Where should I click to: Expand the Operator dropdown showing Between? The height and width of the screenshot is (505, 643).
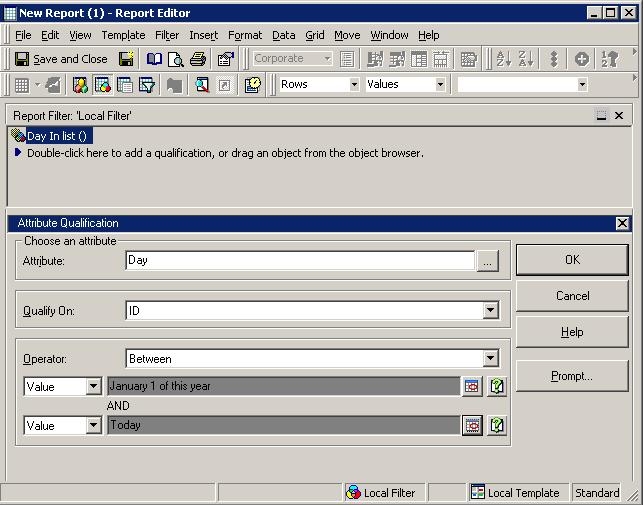[490, 359]
